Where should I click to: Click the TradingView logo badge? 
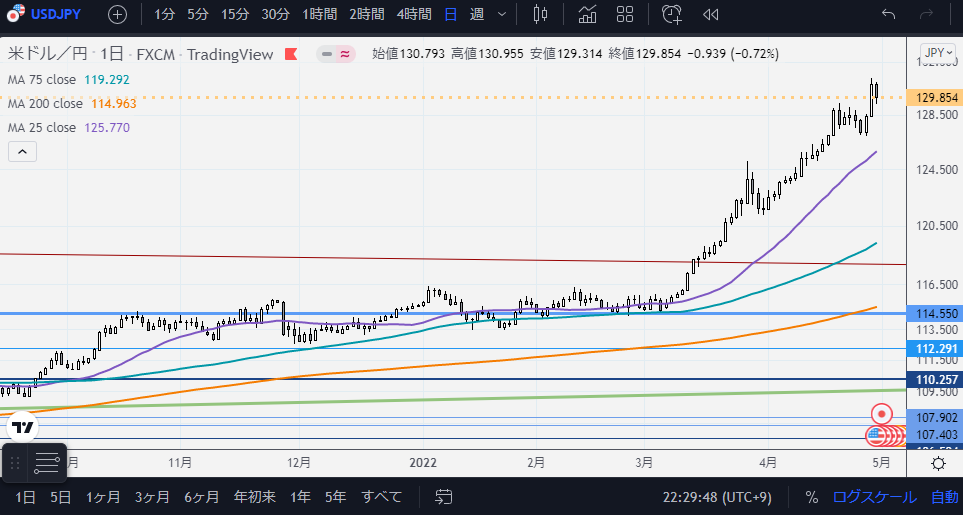click(x=23, y=428)
